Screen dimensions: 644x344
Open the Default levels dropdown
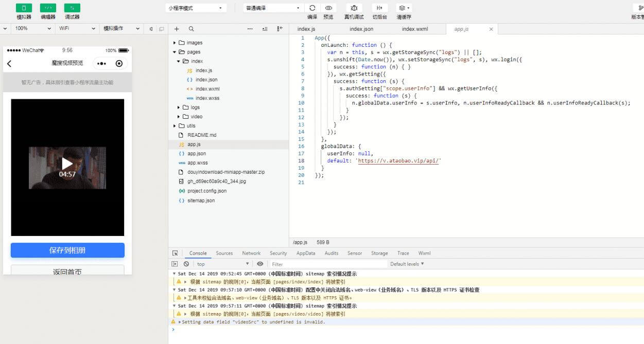(x=407, y=264)
